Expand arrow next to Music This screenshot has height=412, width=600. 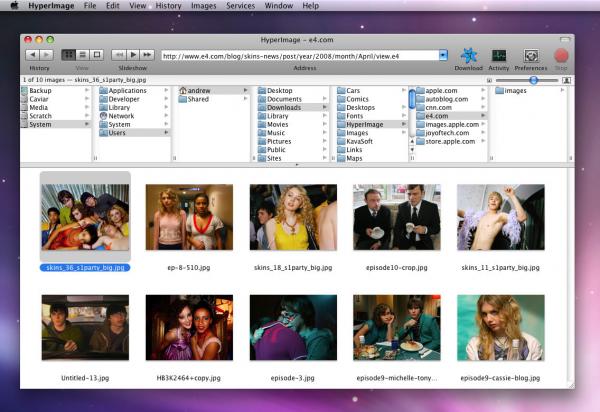(324, 133)
